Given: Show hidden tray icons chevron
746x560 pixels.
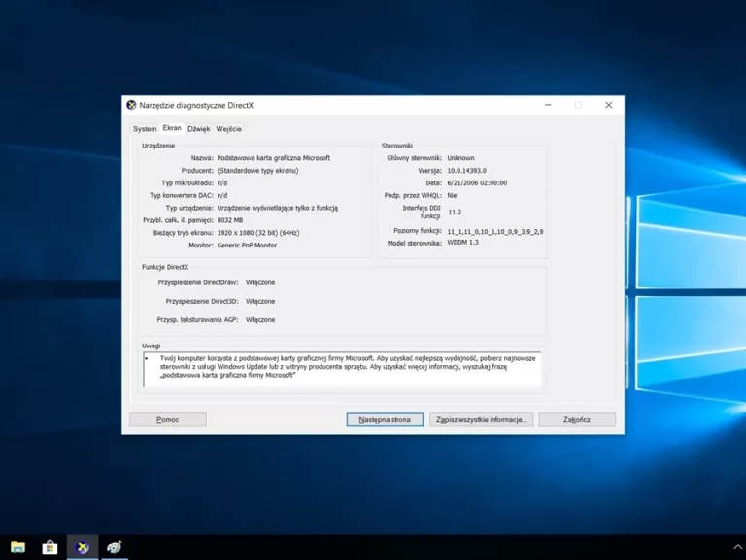Looking at the screenshot, I should [x=738, y=547].
